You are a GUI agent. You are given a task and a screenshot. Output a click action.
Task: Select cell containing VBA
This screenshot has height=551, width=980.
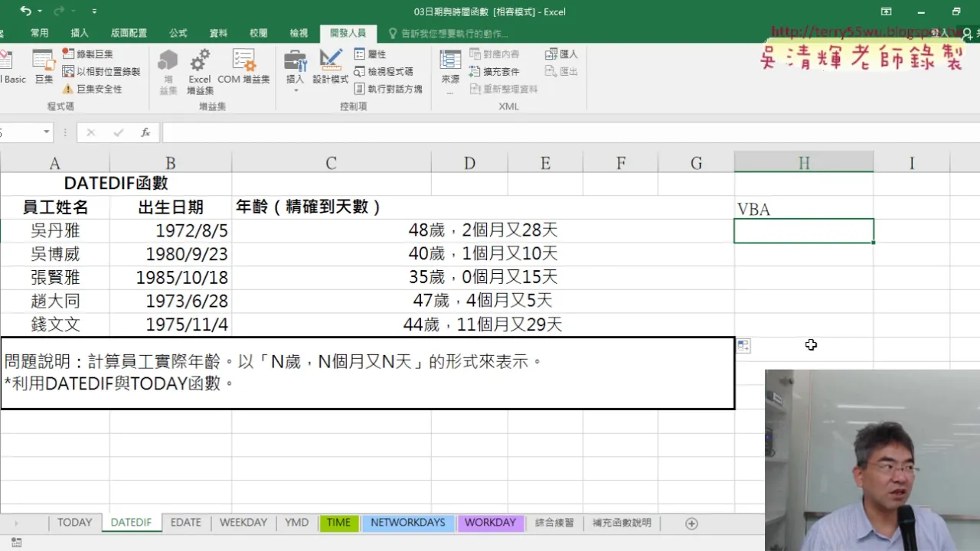[x=803, y=208]
